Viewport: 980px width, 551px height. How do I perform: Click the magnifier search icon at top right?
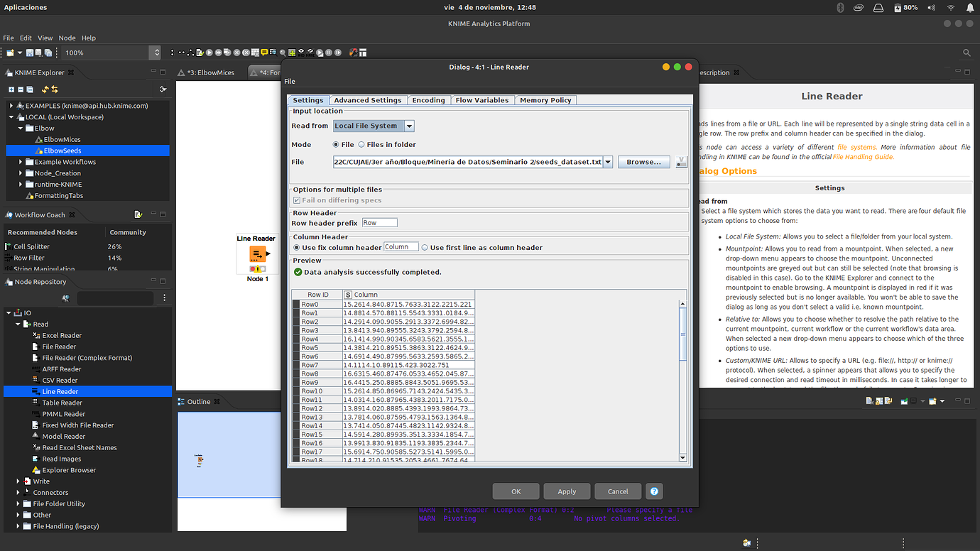point(967,53)
